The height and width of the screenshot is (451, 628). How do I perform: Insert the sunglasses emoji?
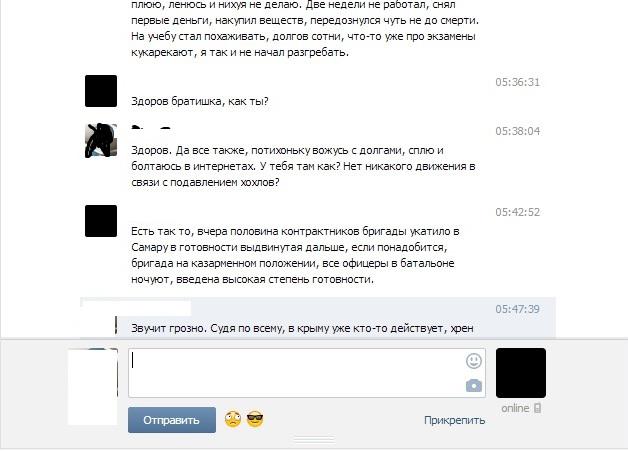point(255,419)
